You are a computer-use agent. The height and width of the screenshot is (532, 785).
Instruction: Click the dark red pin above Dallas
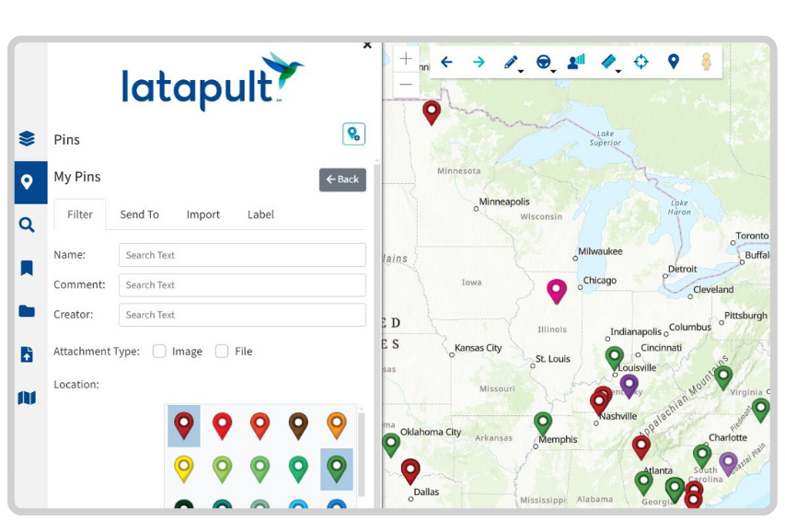point(410,471)
